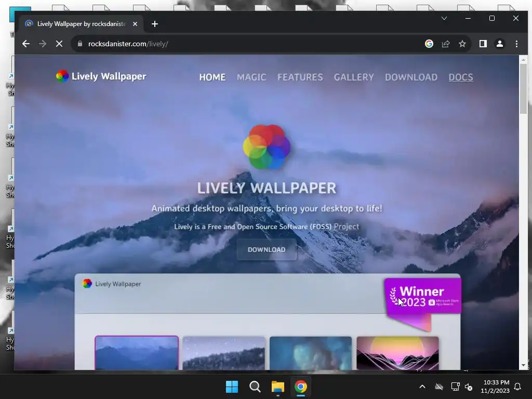This screenshot has height=399, width=532.
Task: Open the Chrome profile menu
Action: (500, 44)
